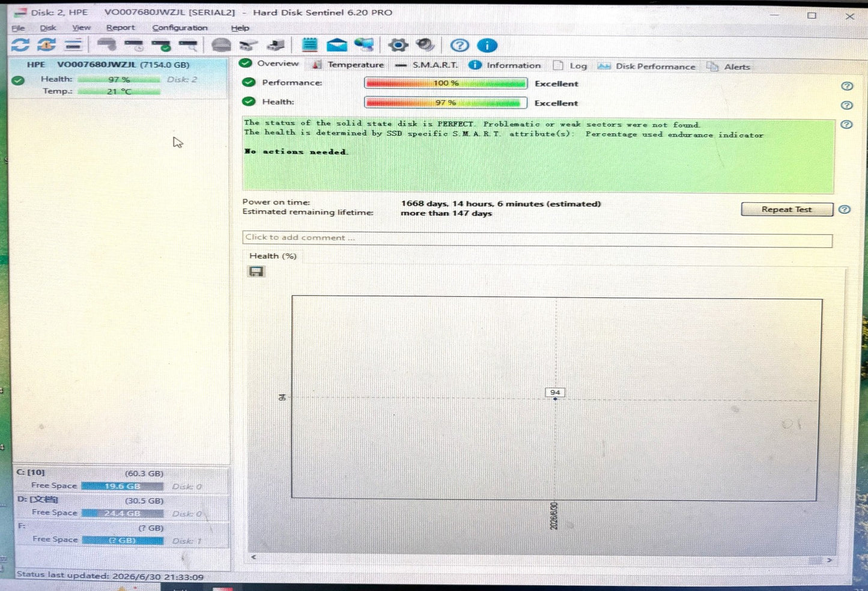The height and width of the screenshot is (591, 868).
Task: Click the blue info about icon
Action: click(487, 46)
